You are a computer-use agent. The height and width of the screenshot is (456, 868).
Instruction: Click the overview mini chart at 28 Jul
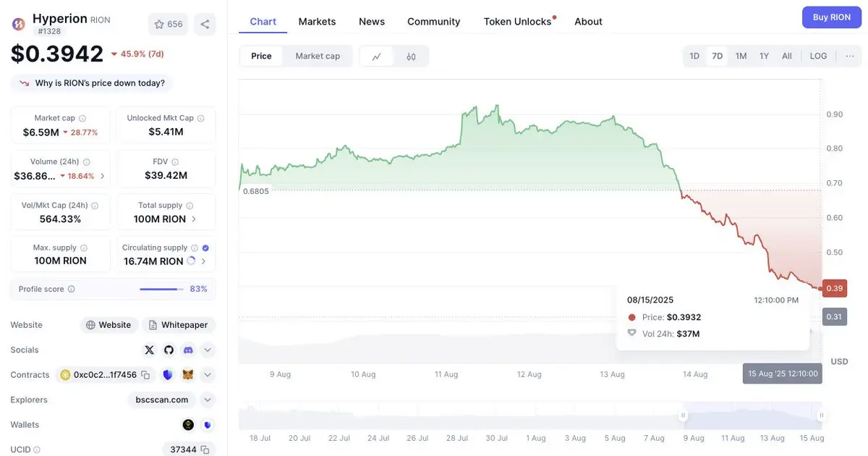pyautogui.click(x=456, y=415)
